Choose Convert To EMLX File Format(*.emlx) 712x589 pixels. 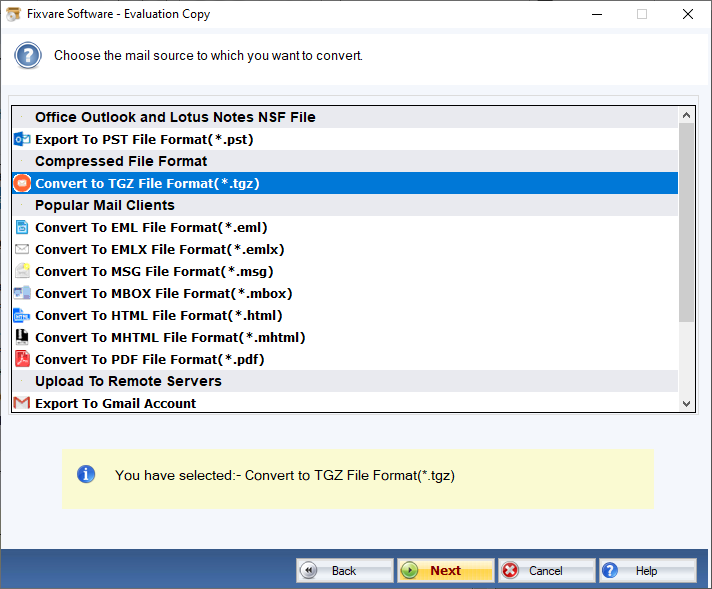(x=345, y=249)
